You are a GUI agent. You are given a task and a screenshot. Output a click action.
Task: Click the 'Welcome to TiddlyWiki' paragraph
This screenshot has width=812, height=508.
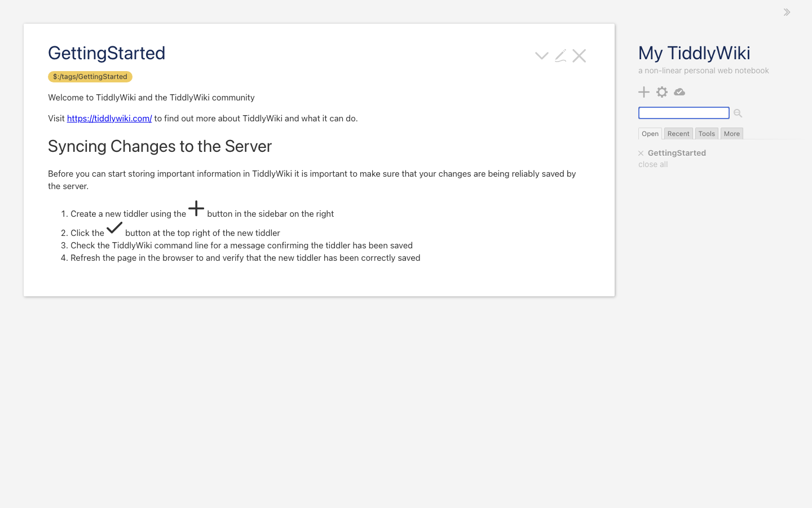click(x=151, y=98)
